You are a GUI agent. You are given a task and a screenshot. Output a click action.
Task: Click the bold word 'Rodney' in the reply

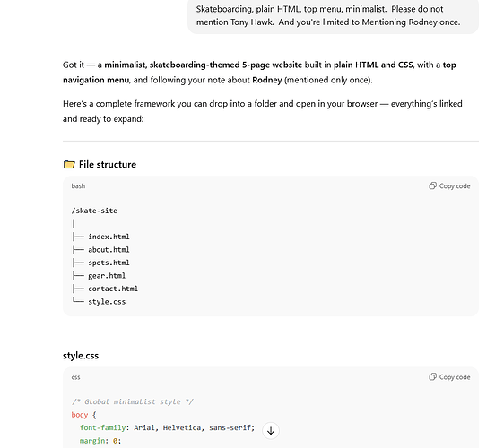[266, 80]
